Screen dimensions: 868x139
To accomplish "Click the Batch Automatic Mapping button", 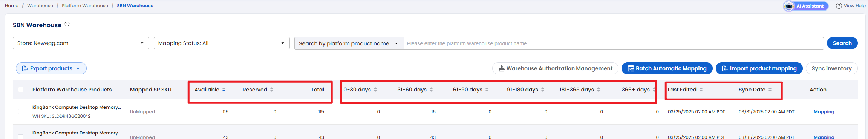I will point(667,68).
